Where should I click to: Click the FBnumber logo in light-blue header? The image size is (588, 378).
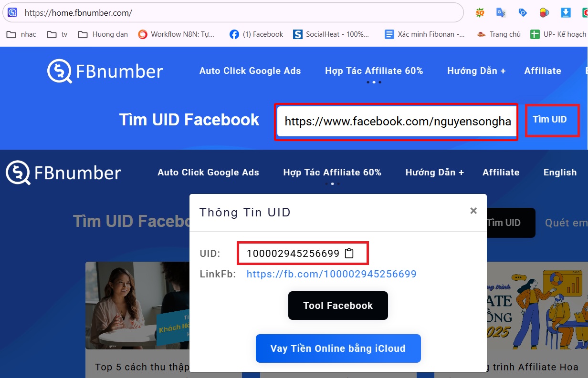(x=105, y=71)
